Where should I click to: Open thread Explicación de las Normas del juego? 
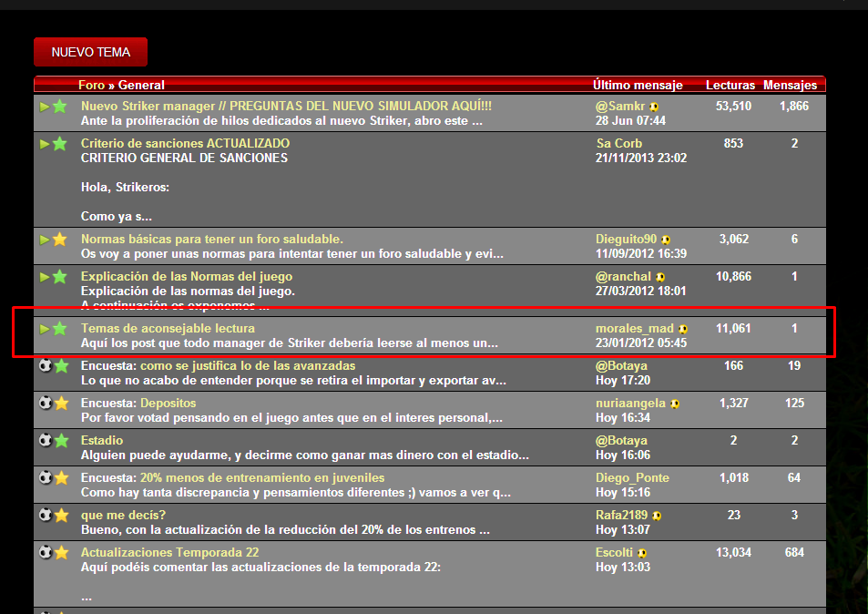187,276
